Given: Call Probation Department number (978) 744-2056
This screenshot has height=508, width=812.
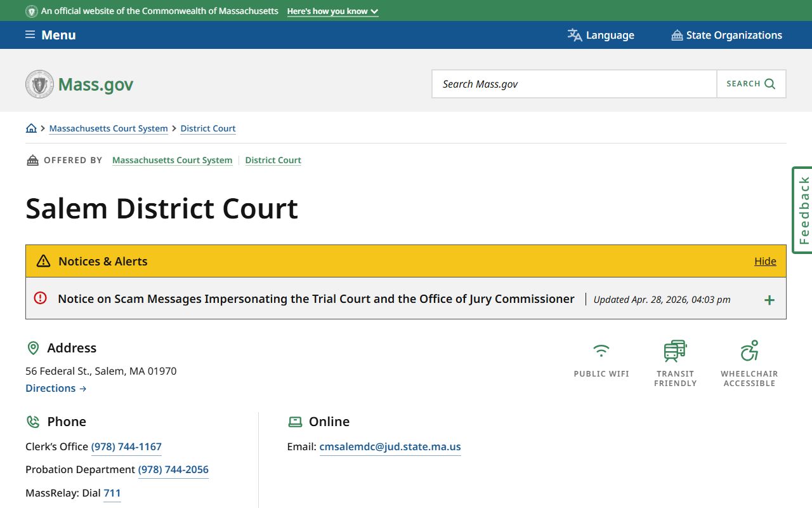Looking at the screenshot, I should (x=173, y=469).
